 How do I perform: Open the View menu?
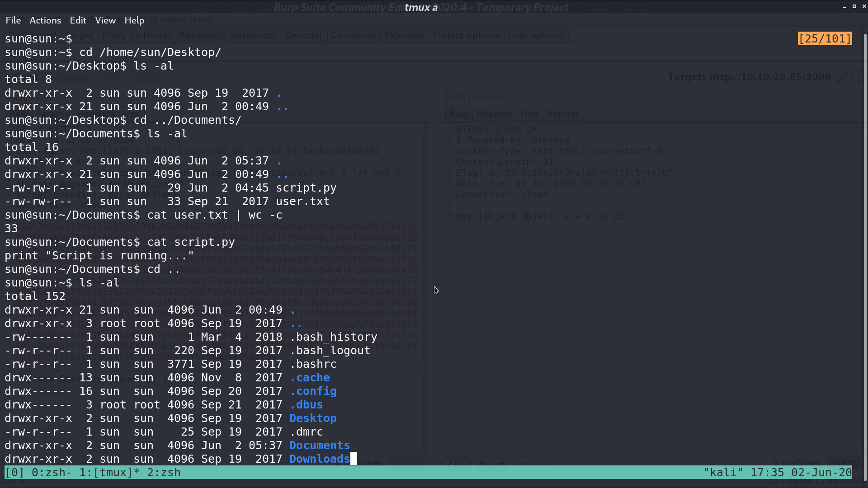(x=105, y=20)
